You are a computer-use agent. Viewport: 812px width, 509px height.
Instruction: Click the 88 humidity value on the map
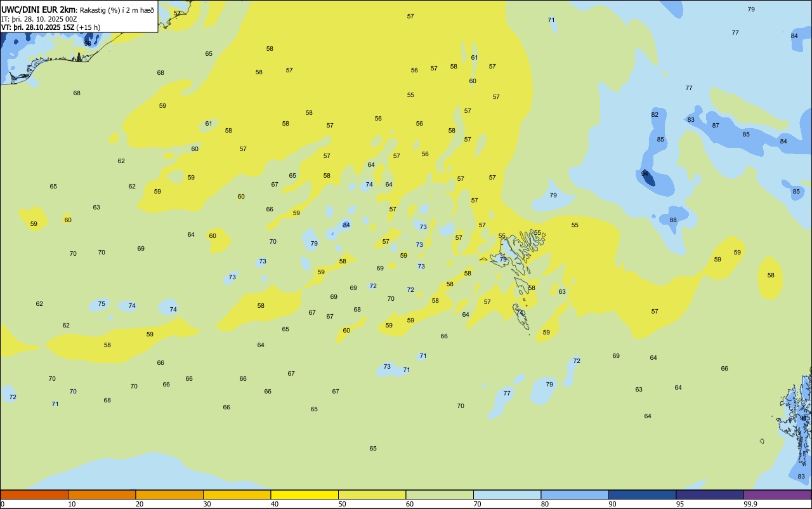point(673,220)
